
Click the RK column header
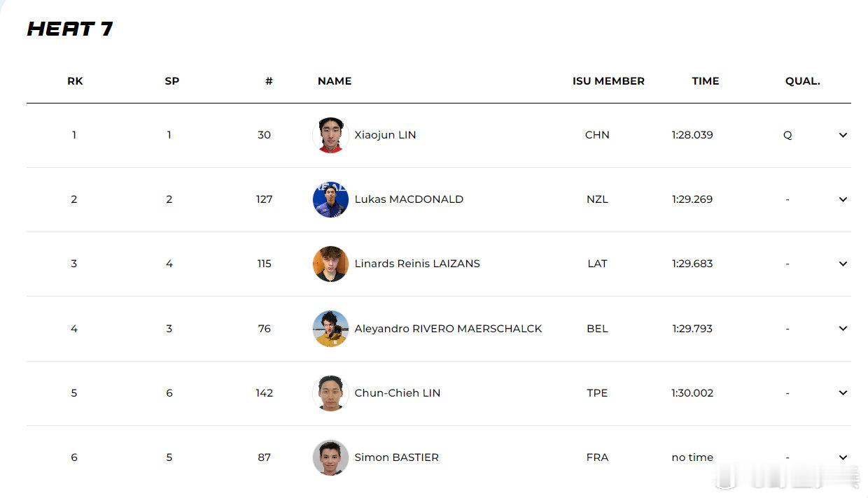75,81
